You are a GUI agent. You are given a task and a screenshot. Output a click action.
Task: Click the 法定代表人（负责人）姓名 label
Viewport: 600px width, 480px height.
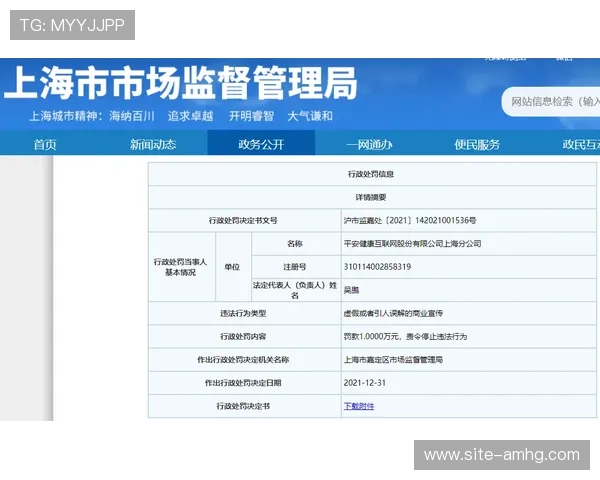point(295,290)
